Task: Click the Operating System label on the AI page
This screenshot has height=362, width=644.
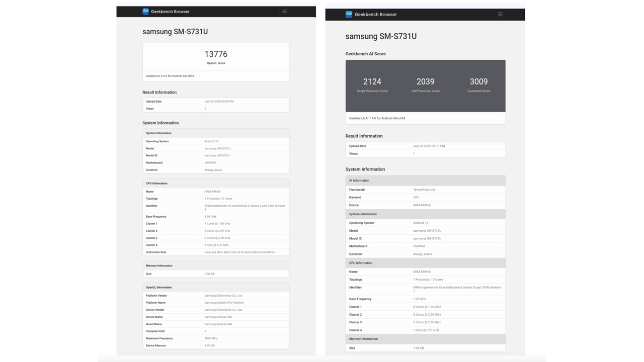Action: pyautogui.click(x=362, y=223)
